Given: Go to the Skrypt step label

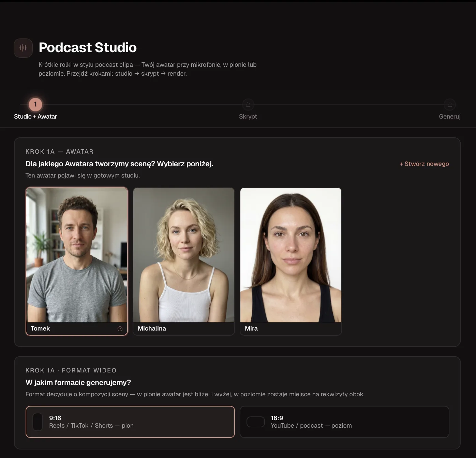Looking at the screenshot, I should [248, 117].
